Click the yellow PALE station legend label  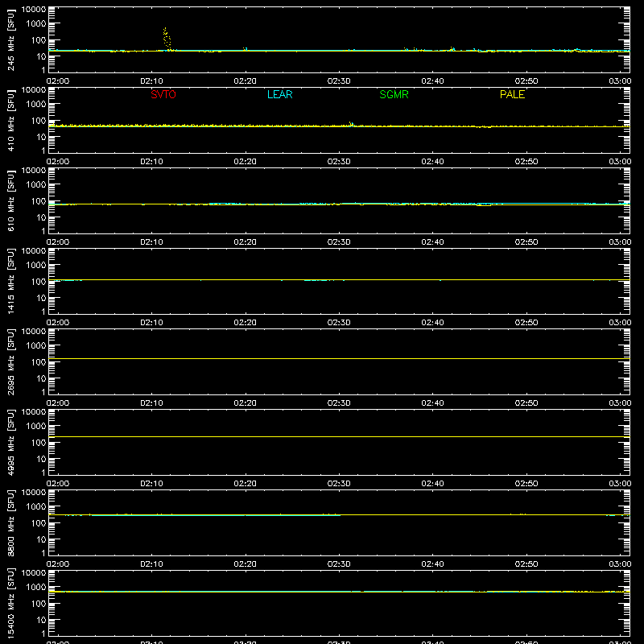[x=512, y=94]
